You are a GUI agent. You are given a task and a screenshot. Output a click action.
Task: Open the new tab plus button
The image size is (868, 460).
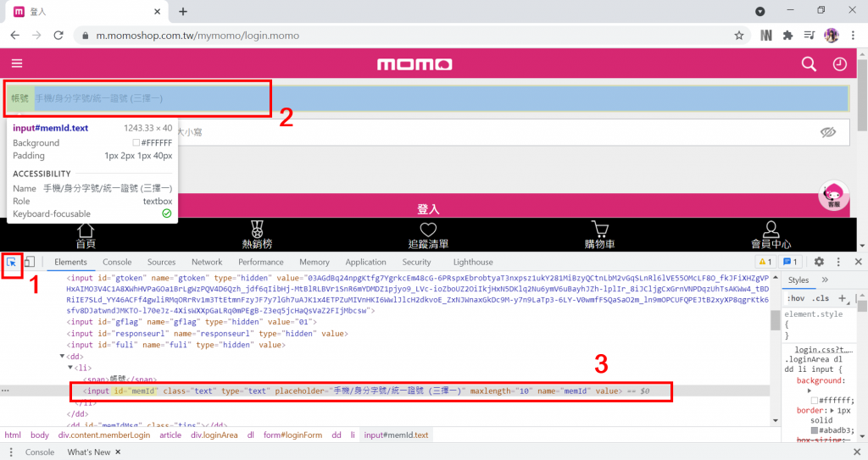(x=183, y=11)
